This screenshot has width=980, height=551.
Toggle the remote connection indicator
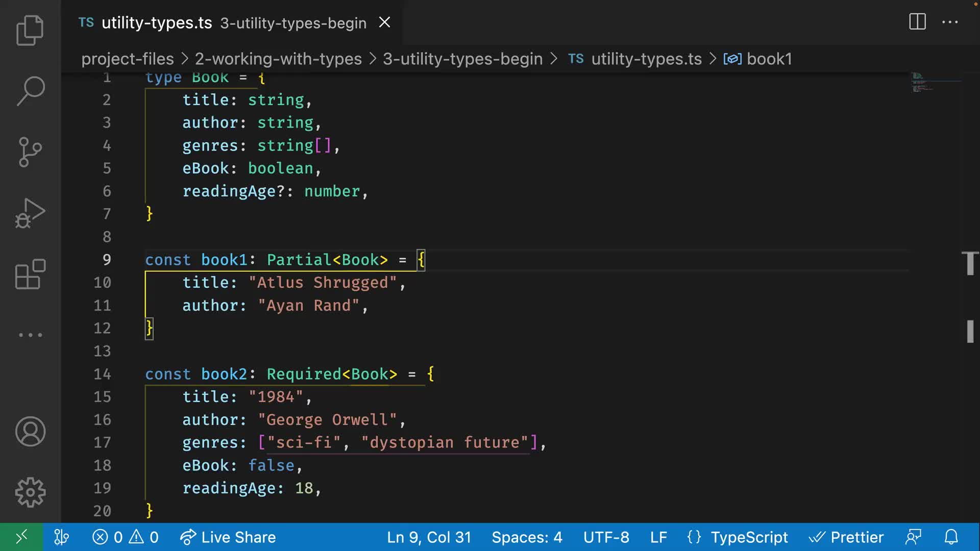[x=21, y=537]
